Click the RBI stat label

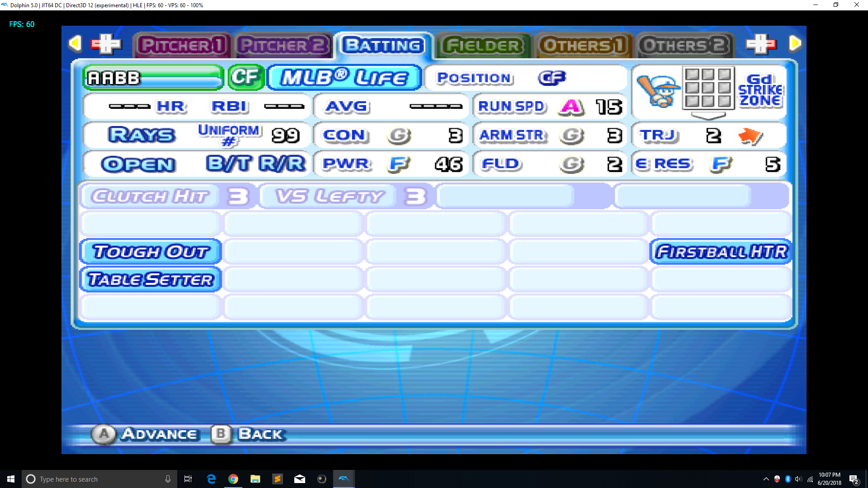point(230,107)
